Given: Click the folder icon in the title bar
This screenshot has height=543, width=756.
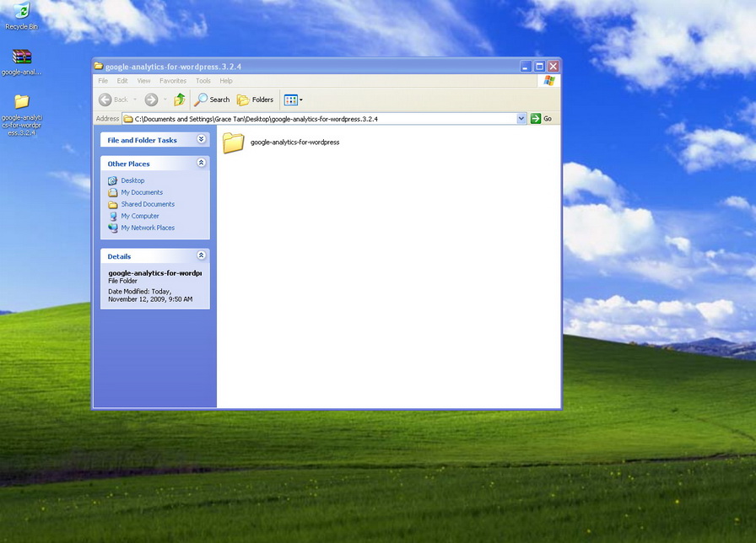Looking at the screenshot, I should [99, 66].
